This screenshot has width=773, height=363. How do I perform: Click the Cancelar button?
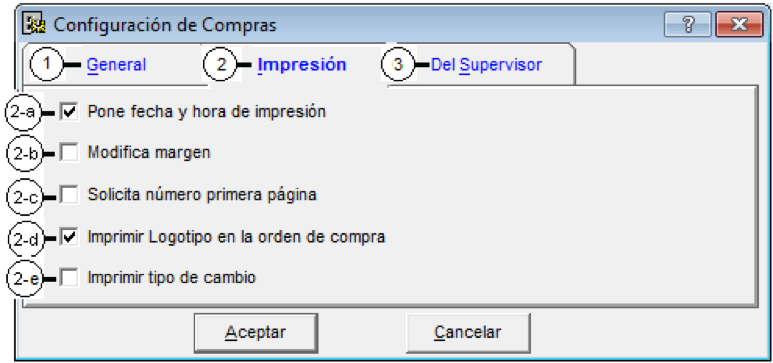tap(468, 332)
